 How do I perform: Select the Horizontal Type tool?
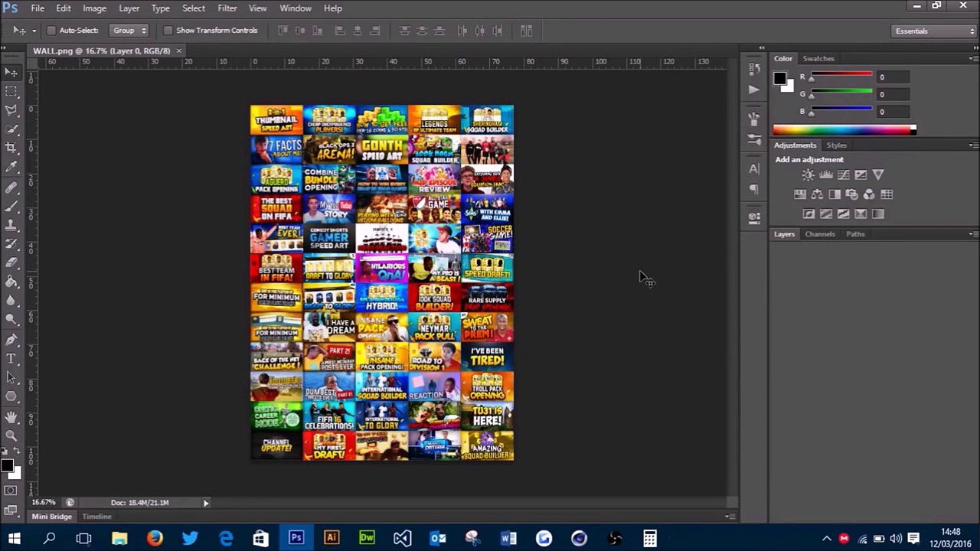11,359
